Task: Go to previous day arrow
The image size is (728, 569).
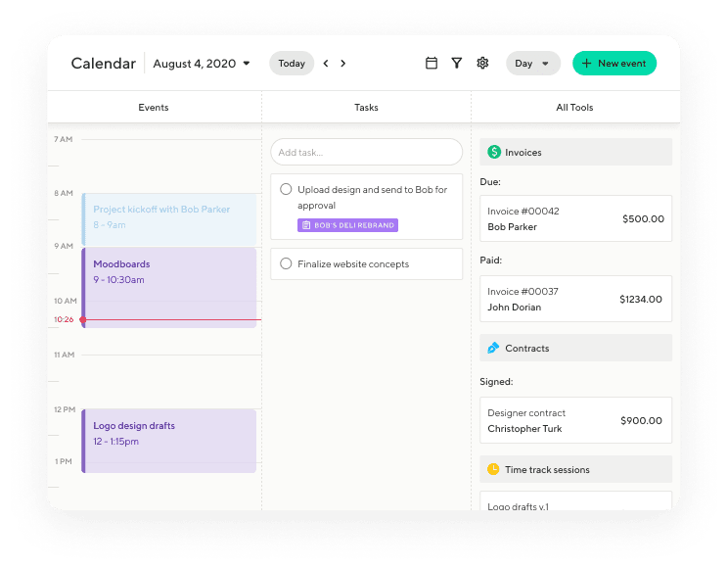Action: click(326, 64)
